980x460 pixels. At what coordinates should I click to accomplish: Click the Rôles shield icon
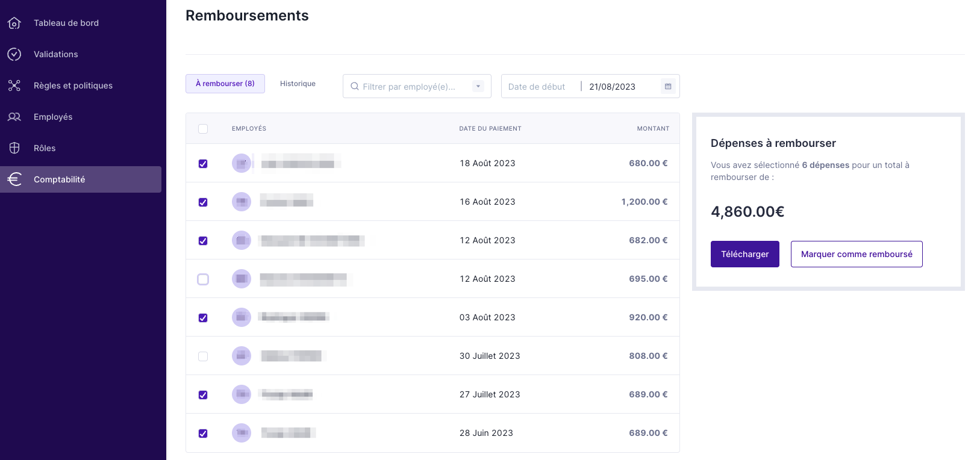14,148
